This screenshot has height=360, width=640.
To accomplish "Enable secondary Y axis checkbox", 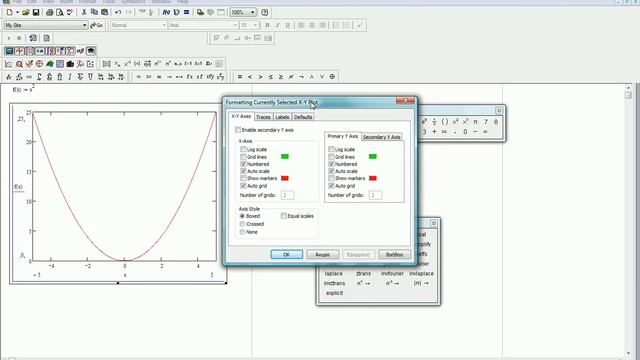I will tap(238, 130).
